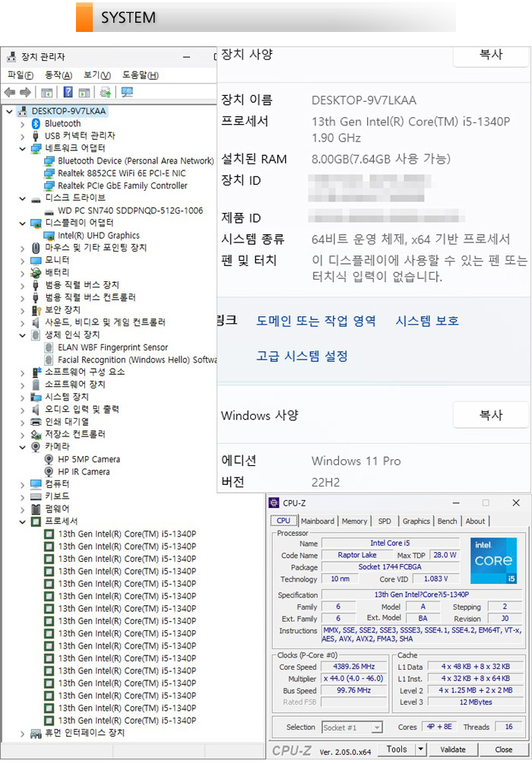Image resolution: width=532 pixels, height=764 pixels.
Task: Select the WD PC SN740 SDDPNQD-512G-1006 disk
Action: pos(130,211)
